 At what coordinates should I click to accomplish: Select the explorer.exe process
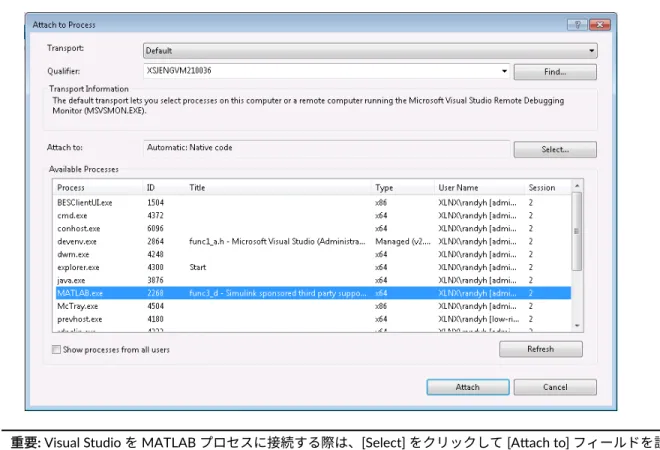tap(313, 267)
